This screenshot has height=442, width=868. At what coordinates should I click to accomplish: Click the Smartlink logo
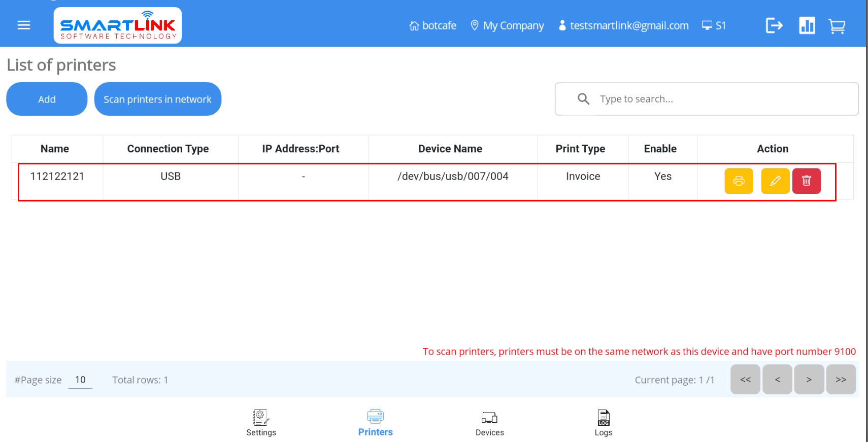[118, 25]
